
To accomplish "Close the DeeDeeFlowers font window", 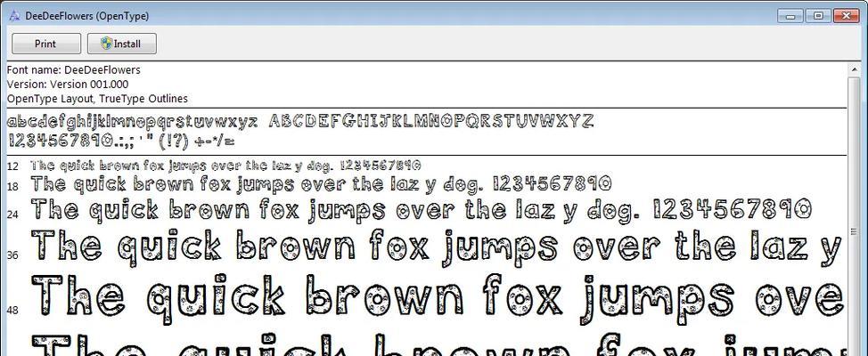I will pos(847,16).
